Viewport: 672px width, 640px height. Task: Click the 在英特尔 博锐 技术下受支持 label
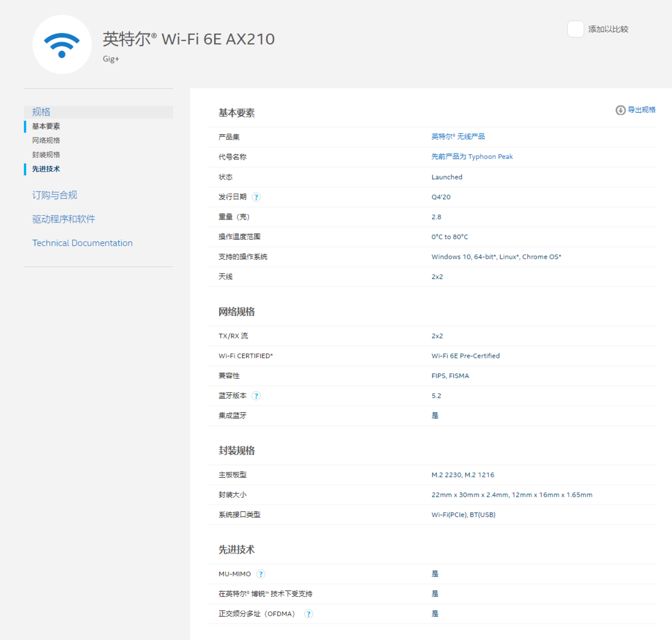pyautogui.click(x=265, y=594)
